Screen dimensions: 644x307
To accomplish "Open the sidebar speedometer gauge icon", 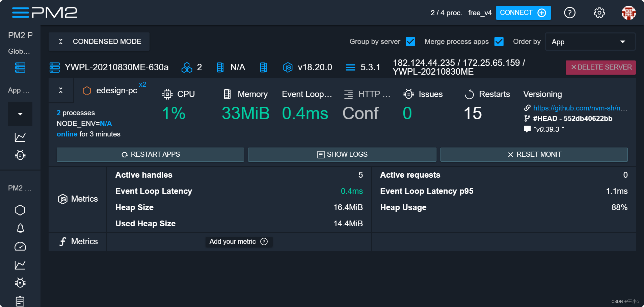I will [20, 247].
